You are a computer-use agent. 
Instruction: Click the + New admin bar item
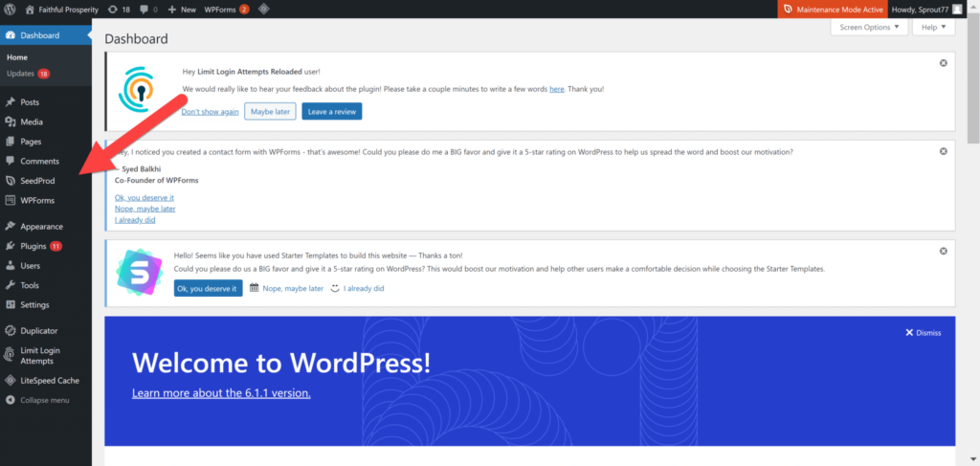(x=182, y=9)
